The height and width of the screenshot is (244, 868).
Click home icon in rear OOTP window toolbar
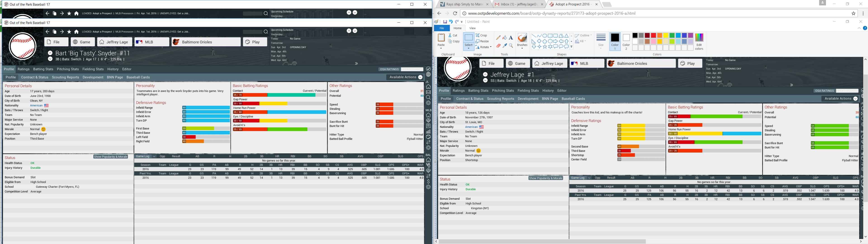[76, 14]
